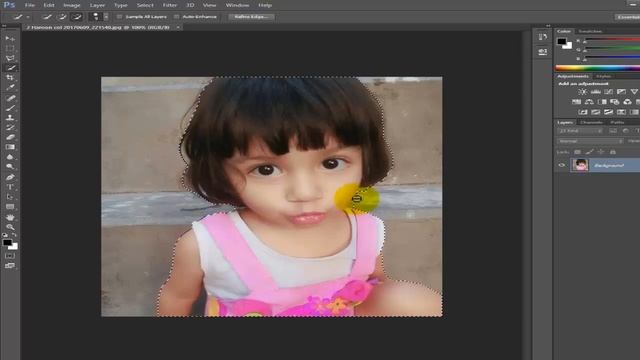Toggle Quick Mask mode icon
The width and height of the screenshot is (640, 360).
[x=10, y=256]
